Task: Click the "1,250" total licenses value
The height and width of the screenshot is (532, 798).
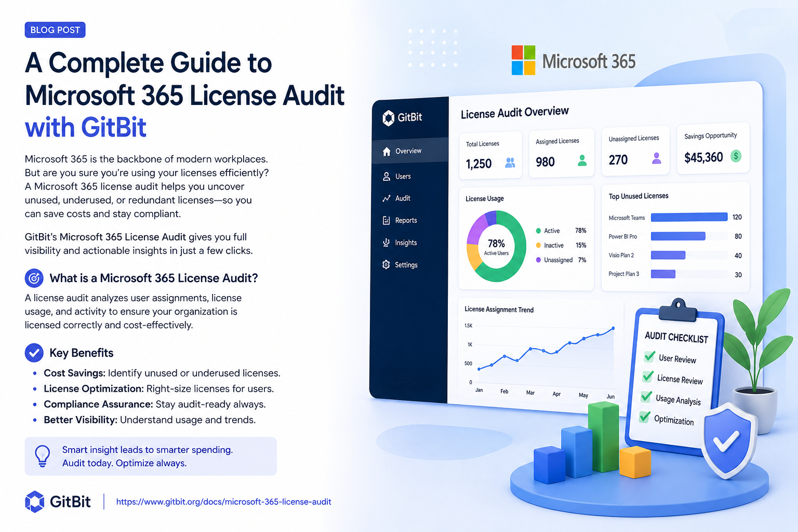Action: click(478, 164)
